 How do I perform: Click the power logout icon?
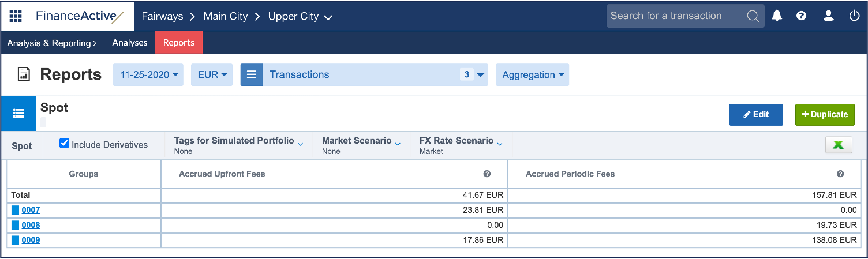[855, 16]
